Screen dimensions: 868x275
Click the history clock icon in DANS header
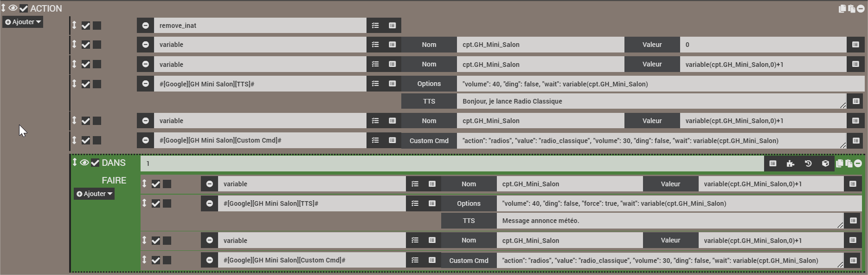pyautogui.click(x=808, y=164)
